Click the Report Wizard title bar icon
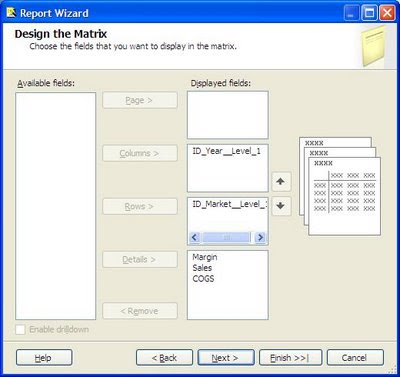The height and width of the screenshot is (377, 400). coord(11,13)
